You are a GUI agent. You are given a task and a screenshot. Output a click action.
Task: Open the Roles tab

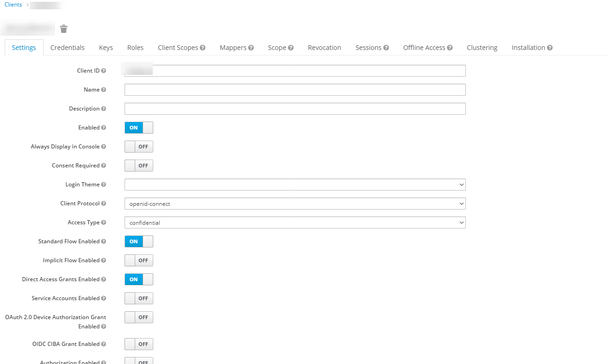pyautogui.click(x=135, y=48)
